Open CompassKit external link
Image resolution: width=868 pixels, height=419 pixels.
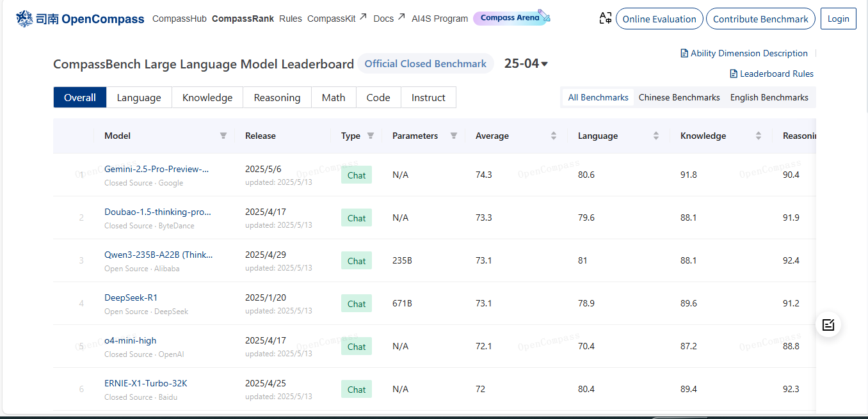click(337, 19)
